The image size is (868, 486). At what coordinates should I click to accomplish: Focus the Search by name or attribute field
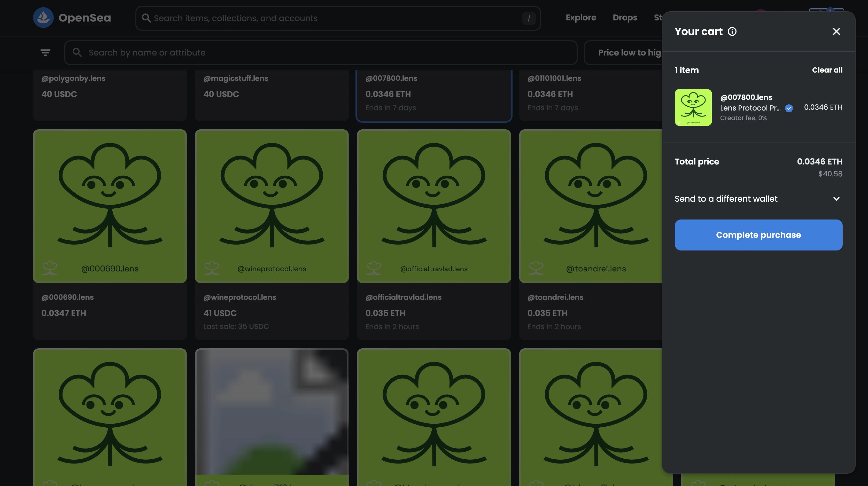[x=321, y=52]
